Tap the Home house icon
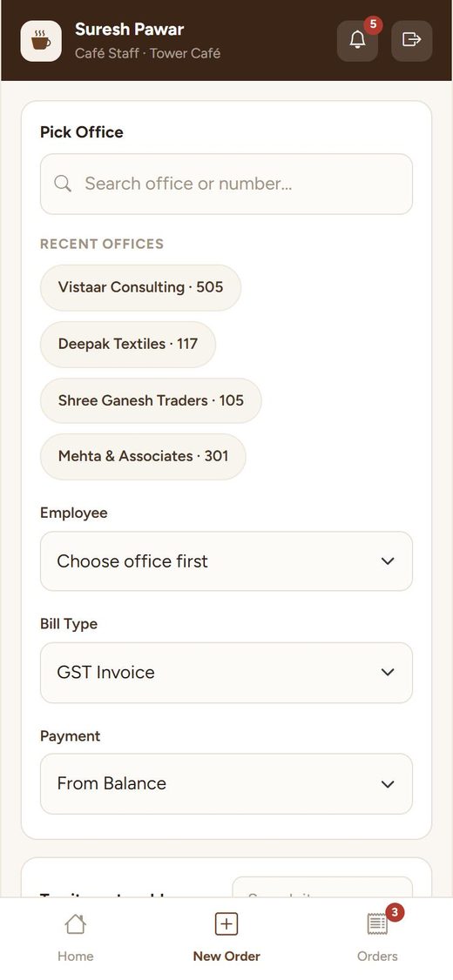Image resolution: width=453 pixels, height=980 pixels. click(75, 923)
